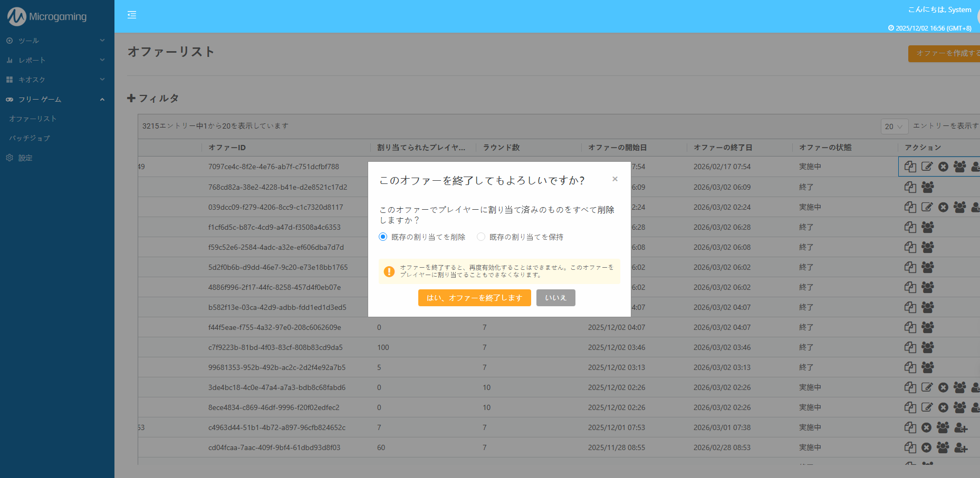Open the entries-per-page 20 dropdown
This screenshot has width=980, height=478.
pos(894,126)
